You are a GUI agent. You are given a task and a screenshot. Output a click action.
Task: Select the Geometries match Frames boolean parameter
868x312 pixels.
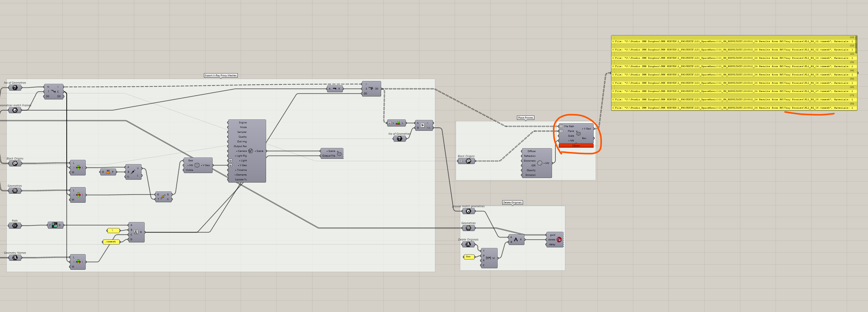15,110
